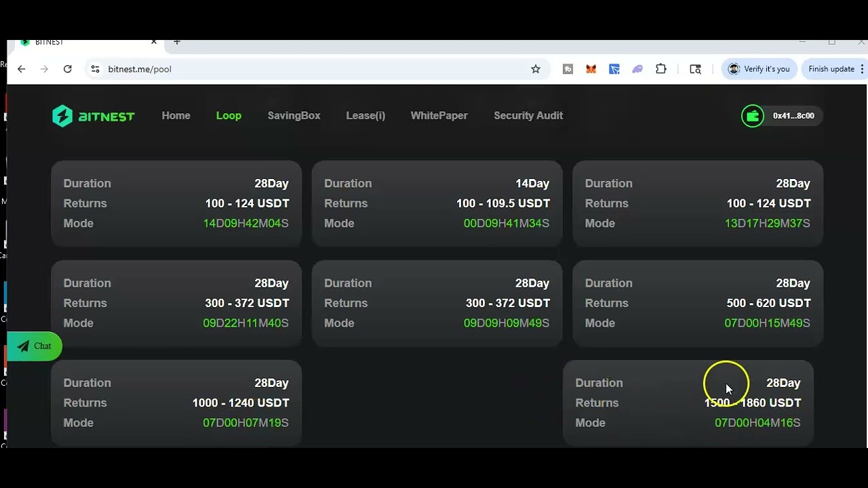
Task: Open the Home menu item
Action: (176, 116)
